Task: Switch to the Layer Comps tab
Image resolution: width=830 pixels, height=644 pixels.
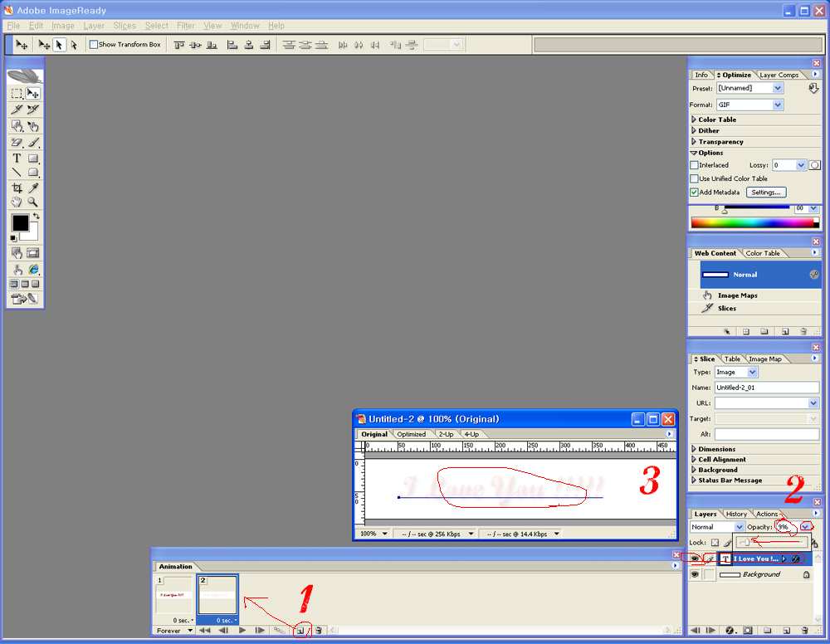Action: [779, 76]
